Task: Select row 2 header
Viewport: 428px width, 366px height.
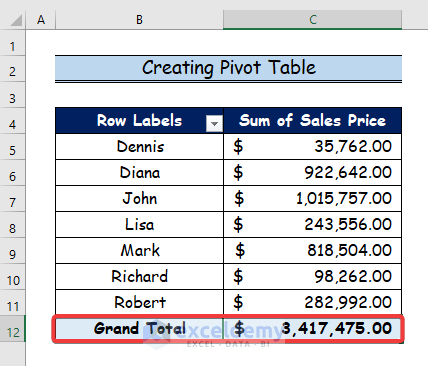Action: pyautogui.click(x=12, y=69)
